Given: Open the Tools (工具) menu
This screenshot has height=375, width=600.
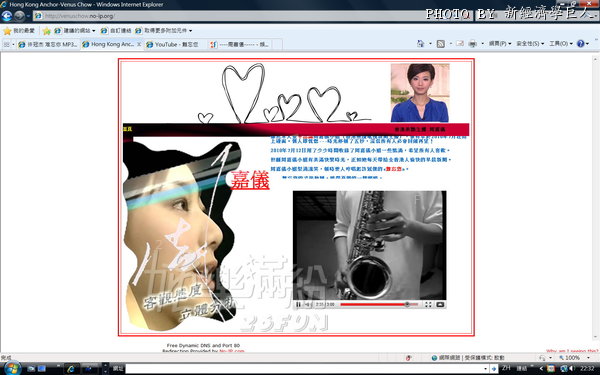Looking at the screenshot, I should coord(561,44).
